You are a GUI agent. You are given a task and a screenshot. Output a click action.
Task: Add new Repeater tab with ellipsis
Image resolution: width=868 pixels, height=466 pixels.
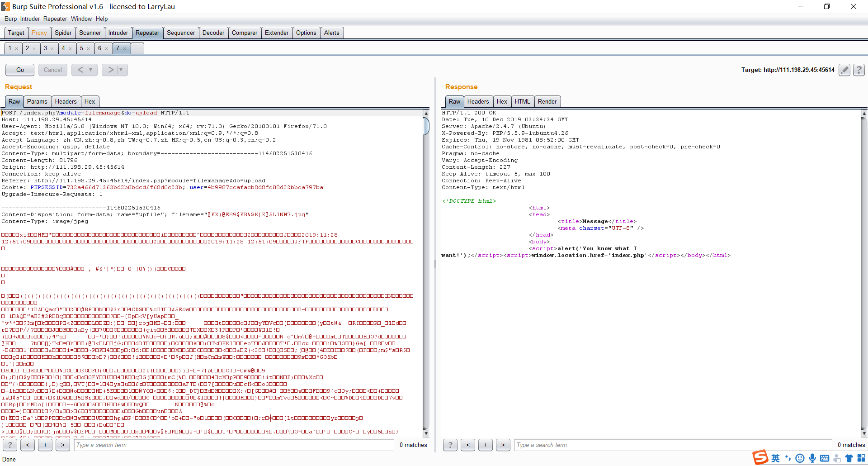(137, 48)
